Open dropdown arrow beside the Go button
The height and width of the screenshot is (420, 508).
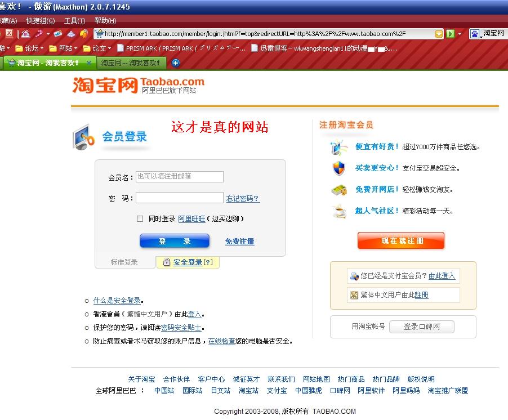tap(460, 34)
